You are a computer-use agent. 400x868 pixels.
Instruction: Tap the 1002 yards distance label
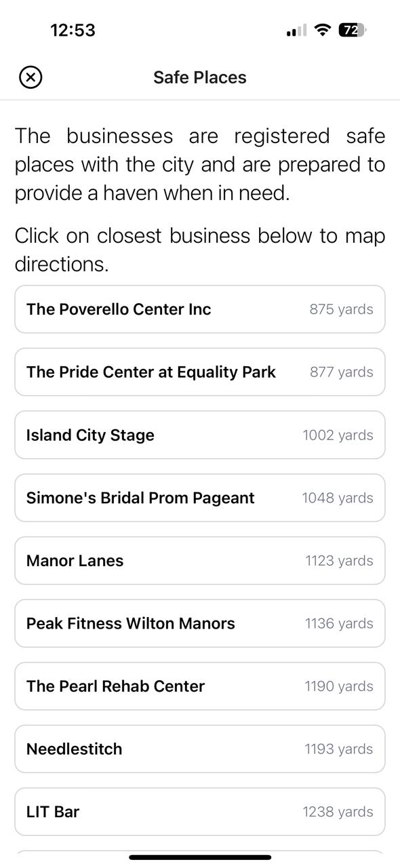pos(338,435)
